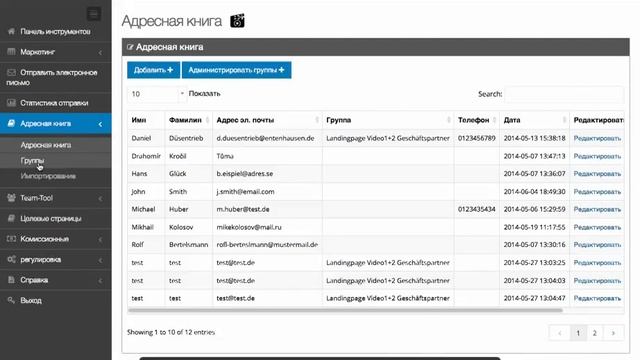Click Администрировать группы + button
The width and height of the screenshot is (640, 360).
236,70
